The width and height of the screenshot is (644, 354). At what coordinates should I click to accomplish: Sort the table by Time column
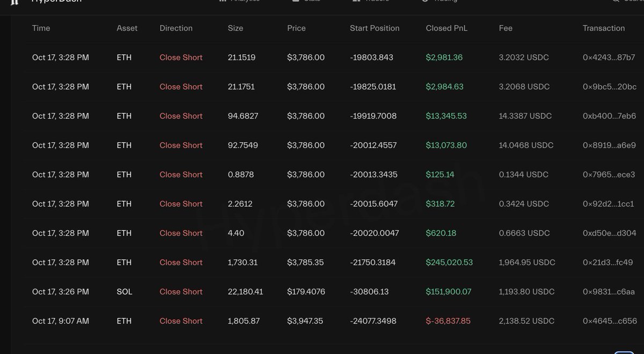point(41,28)
